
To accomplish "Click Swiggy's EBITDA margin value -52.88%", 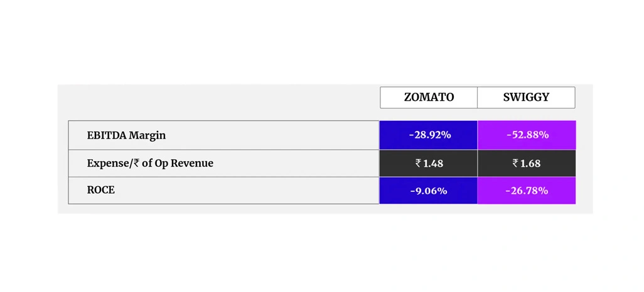I will 527,135.
